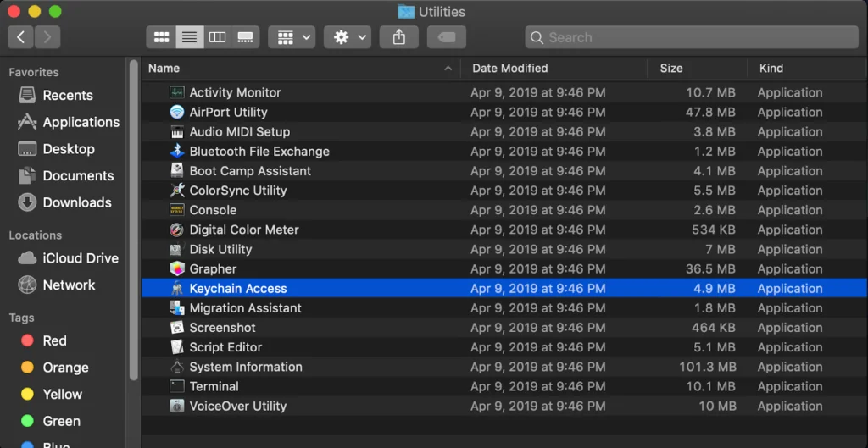Click the Migration Assistant icon
This screenshot has height=448, width=868.
176,308
